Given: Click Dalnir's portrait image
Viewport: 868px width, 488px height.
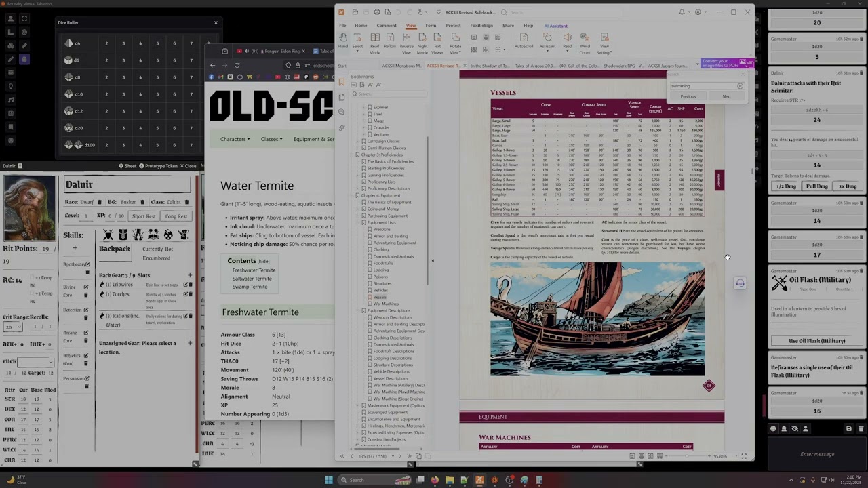Looking at the screenshot, I should tap(29, 209).
